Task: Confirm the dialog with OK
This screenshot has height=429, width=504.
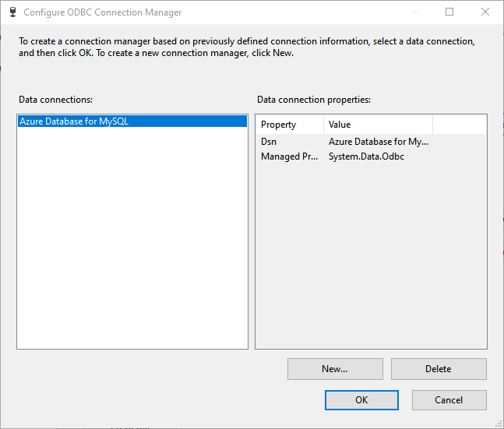Action: (361, 400)
